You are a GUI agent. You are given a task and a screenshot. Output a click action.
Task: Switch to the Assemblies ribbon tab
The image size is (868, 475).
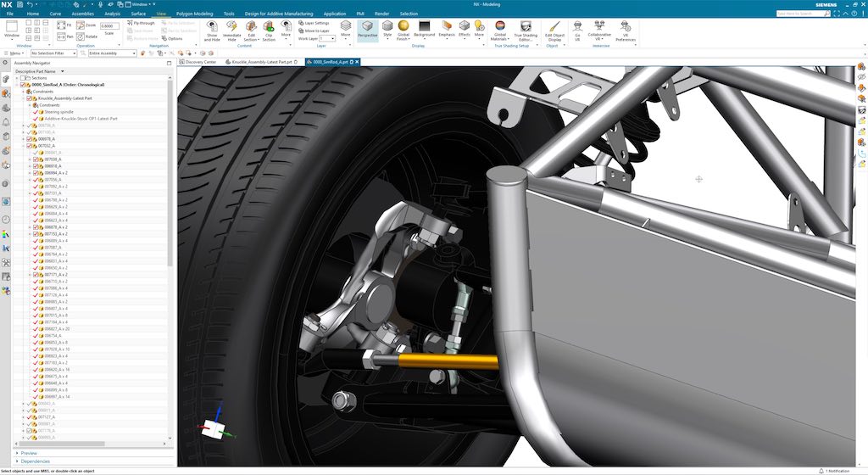[x=82, y=14]
